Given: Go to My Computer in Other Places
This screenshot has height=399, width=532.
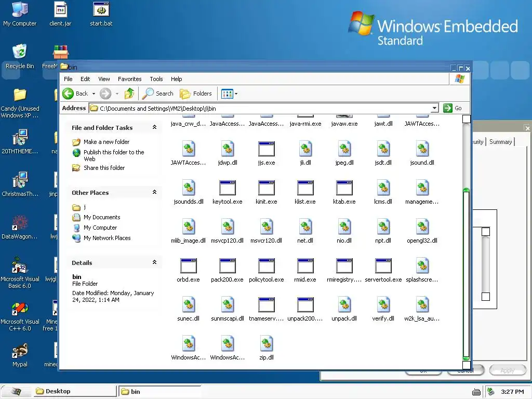Looking at the screenshot, I should 100,228.
